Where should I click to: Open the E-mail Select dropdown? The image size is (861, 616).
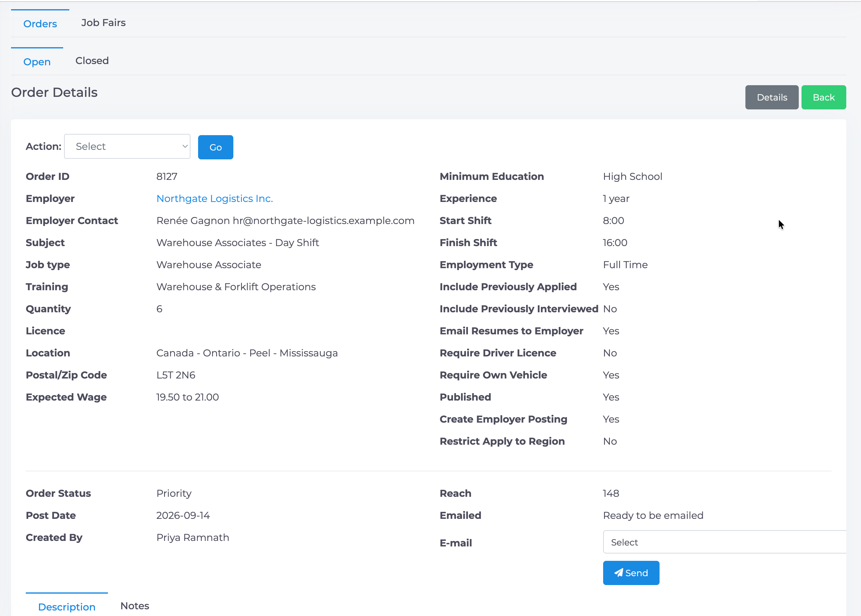tap(724, 542)
